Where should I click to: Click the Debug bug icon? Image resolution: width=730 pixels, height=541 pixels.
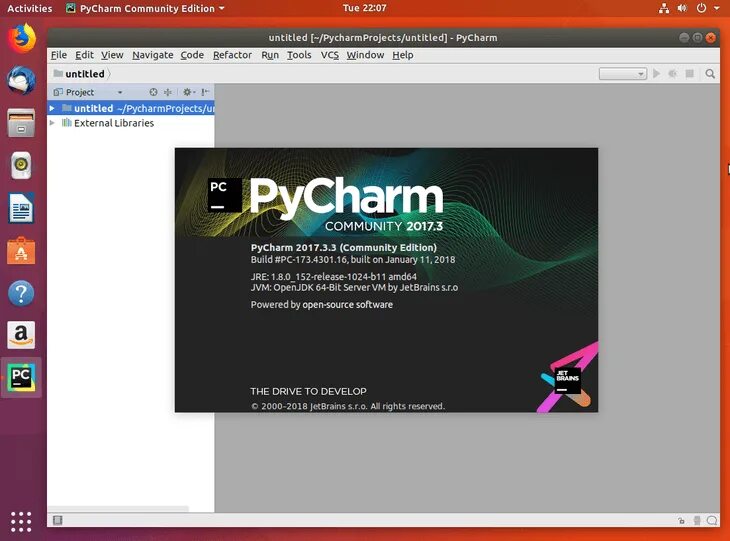pos(673,74)
